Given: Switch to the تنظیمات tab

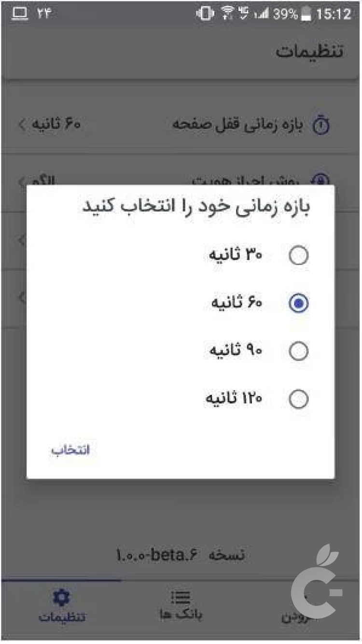Looking at the screenshot, I should click(x=61, y=609).
